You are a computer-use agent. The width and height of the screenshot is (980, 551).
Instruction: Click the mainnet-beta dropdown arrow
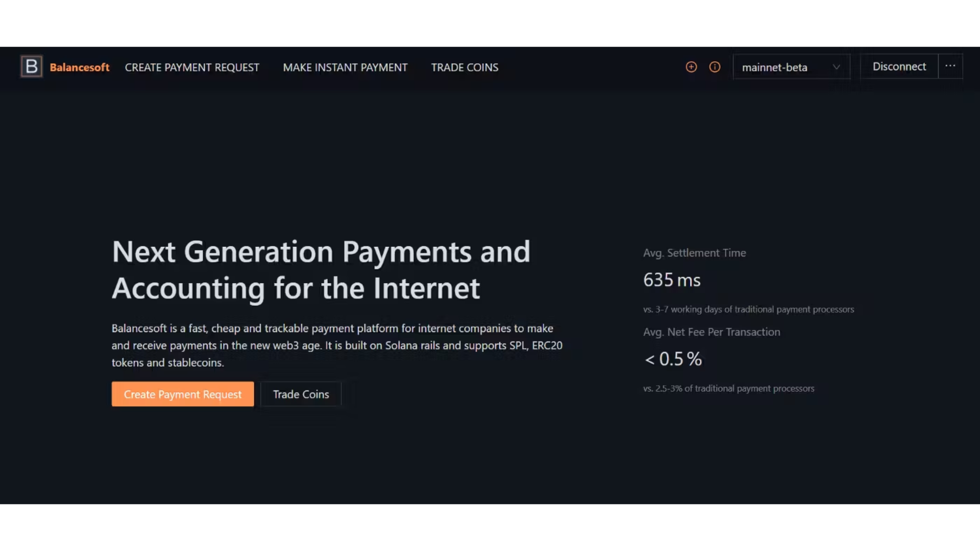(837, 67)
